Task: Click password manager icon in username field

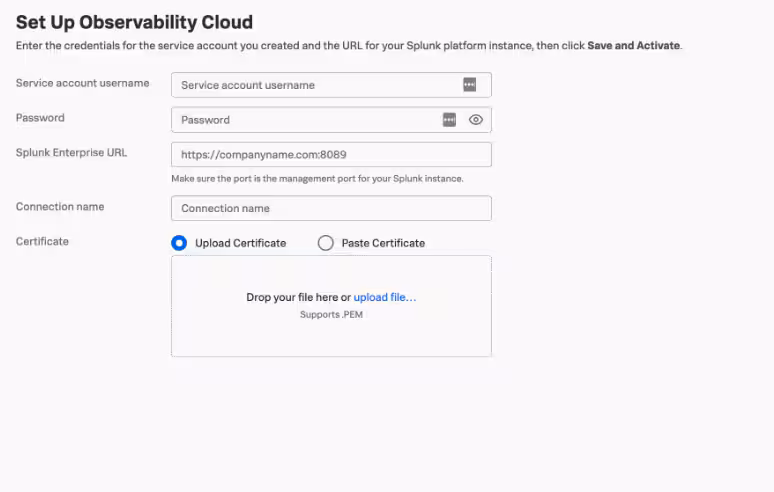Action: 470,85
